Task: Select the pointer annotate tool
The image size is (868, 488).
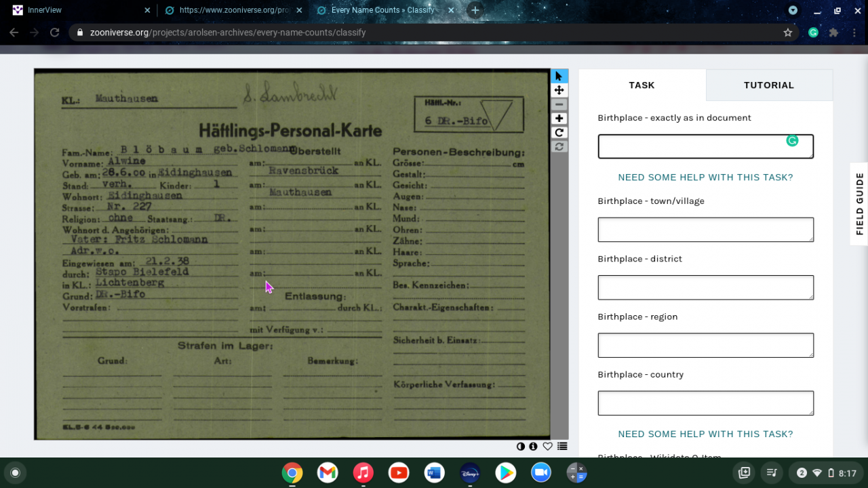Action: pos(559,76)
